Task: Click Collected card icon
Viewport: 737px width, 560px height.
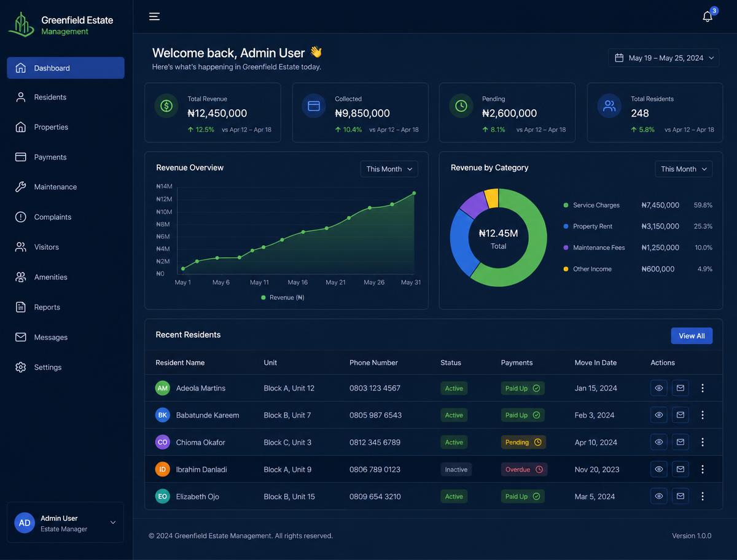Action: pos(314,106)
